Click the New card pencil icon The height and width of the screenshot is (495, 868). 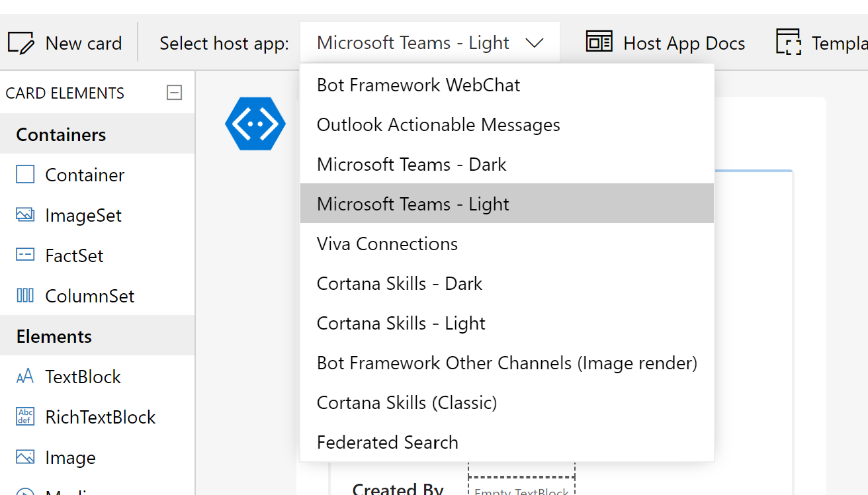pos(21,42)
